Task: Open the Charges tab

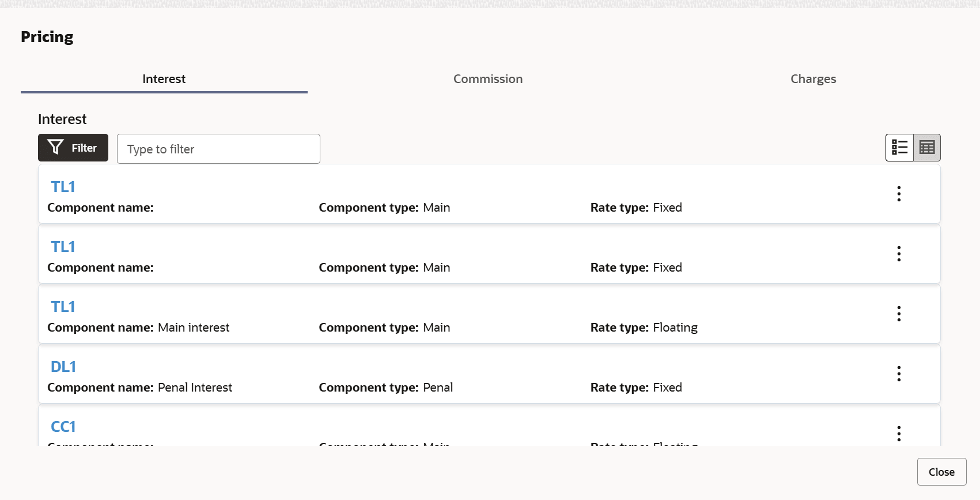Action: point(813,79)
